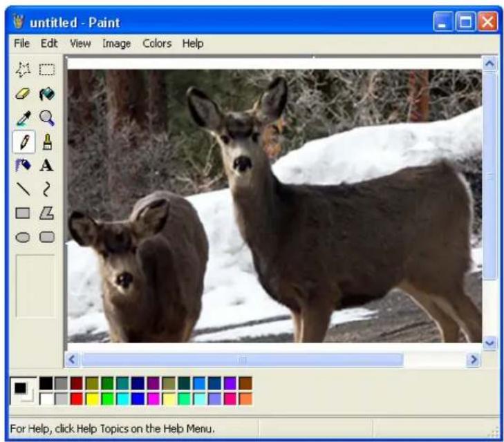Viewport: 504px width, 442px height.
Task: Pick the orange color swatch
Action: click(x=245, y=398)
